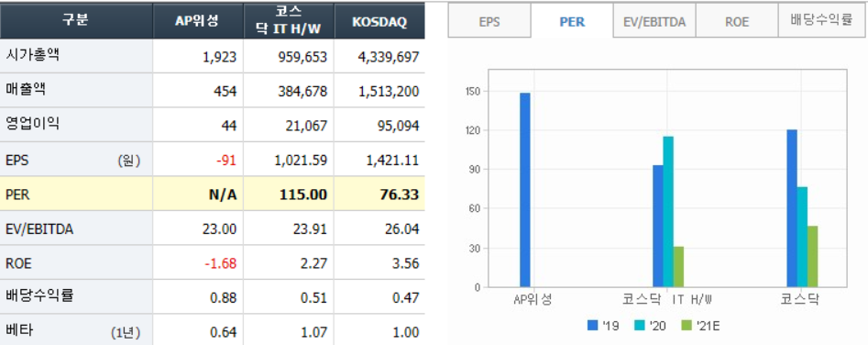Click KOSDAQ revenue value 1,513,200
The width and height of the screenshot is (868, 345).
[389, 92]
